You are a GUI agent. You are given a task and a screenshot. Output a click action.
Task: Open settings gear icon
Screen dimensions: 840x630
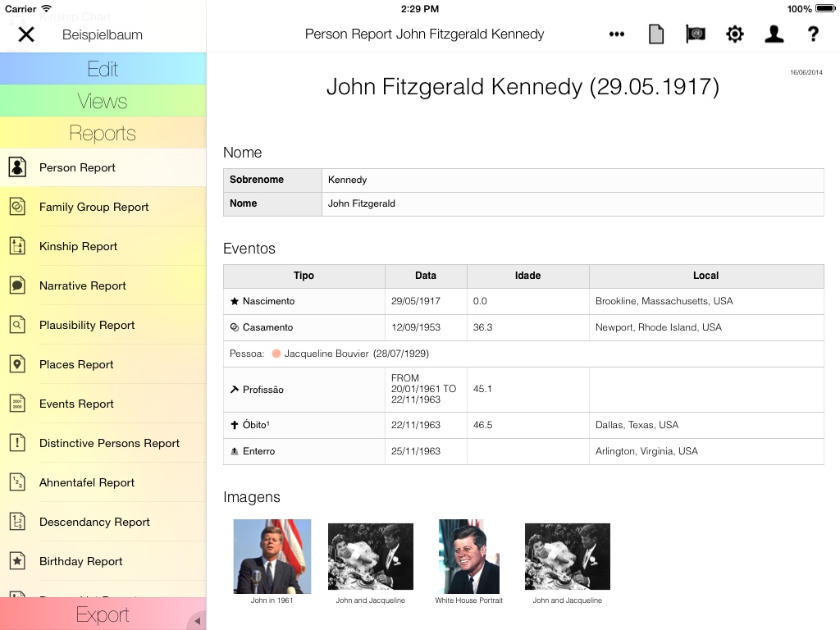(734, 34)
